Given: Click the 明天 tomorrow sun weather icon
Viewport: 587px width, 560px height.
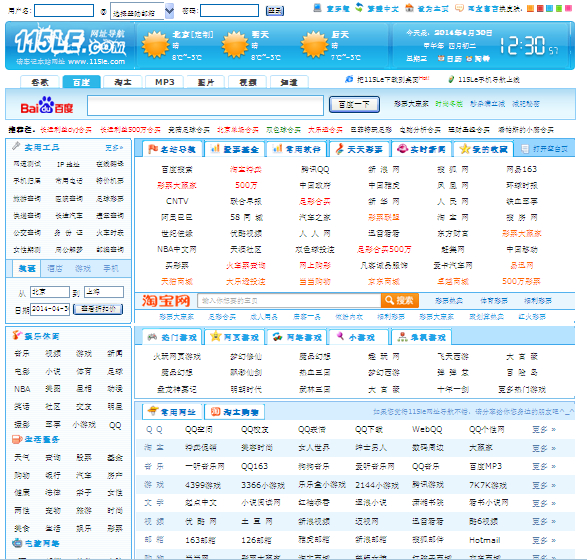Looking at the screenshot, I should 235,45.
